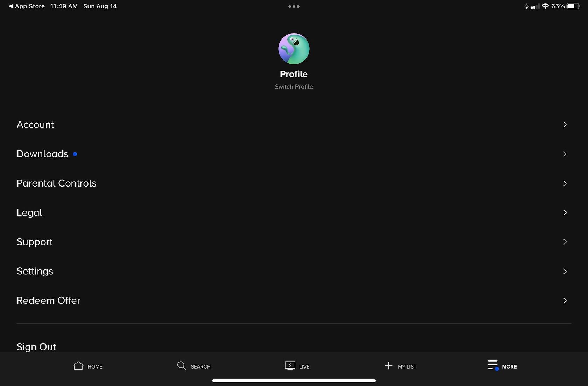Tap Sign Out
Viewport: 588px width, 386px height.
click(x=36, y=347)
